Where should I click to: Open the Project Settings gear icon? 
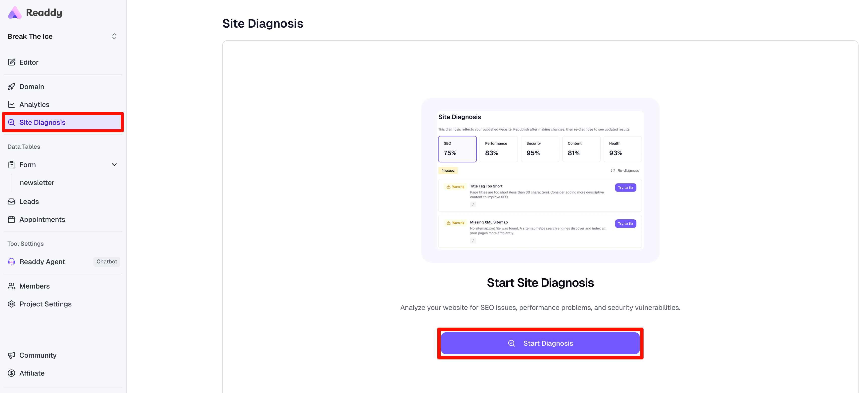11,304
